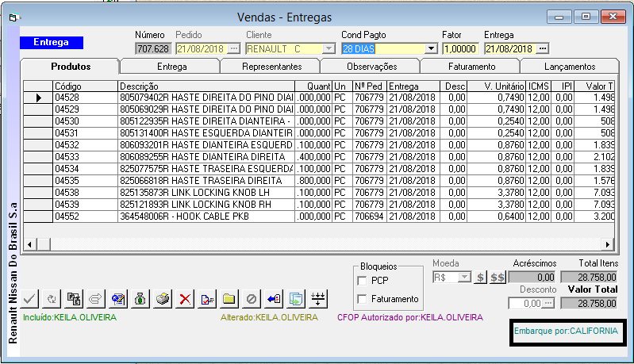634x364 pixels.
Task: Open the Entrega date picker button
Action: (x=543, y=48)
